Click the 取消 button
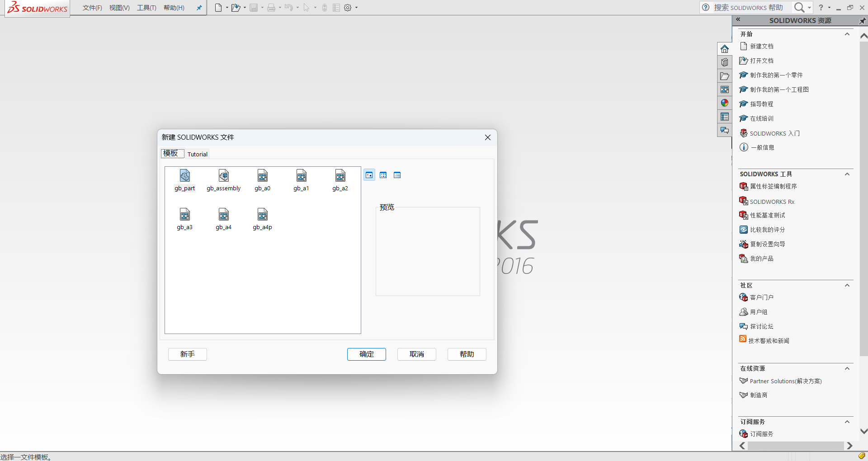 pos(417,354)
